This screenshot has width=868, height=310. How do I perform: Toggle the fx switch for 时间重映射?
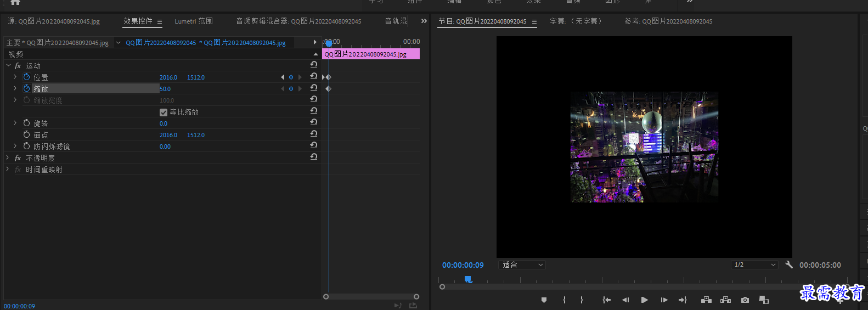(x=18, y=170)
